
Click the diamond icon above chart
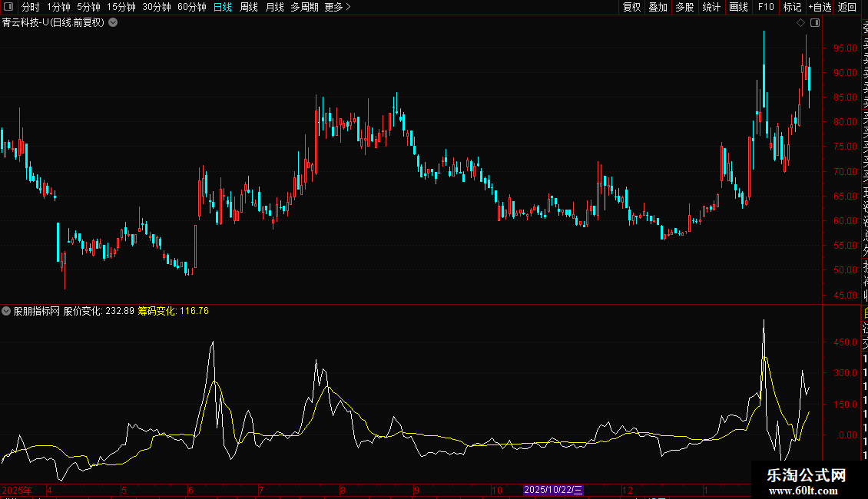[x=800, y=23]
